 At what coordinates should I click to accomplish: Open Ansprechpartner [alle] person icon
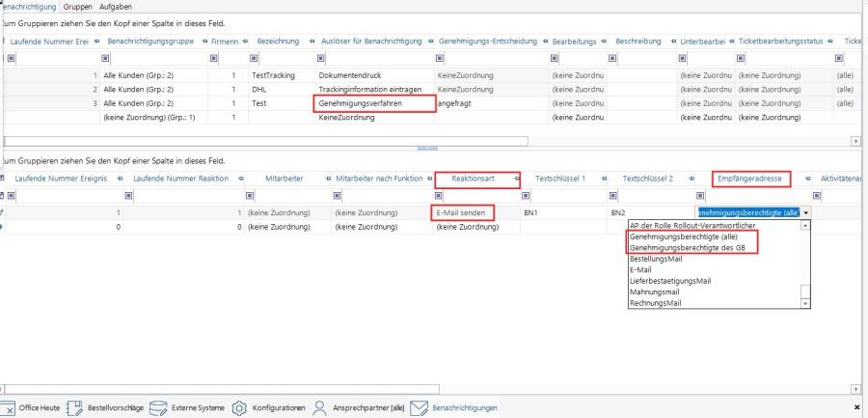point(319,407)
